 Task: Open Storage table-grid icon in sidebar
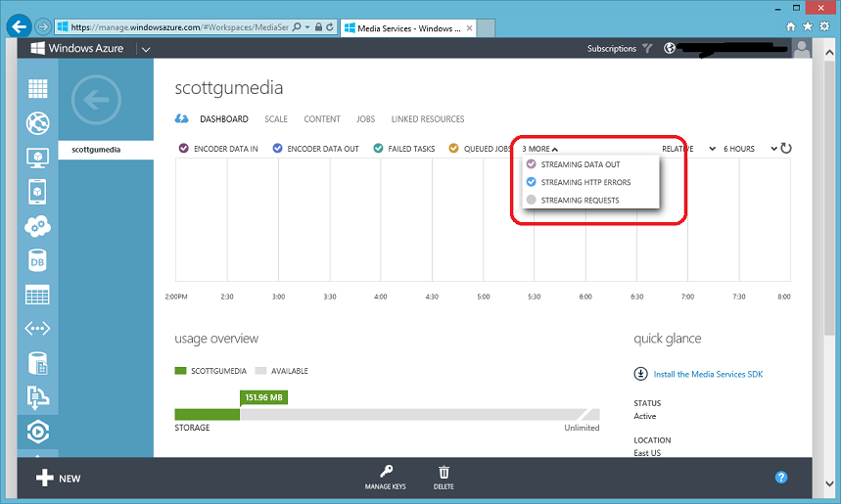pyautogui.click(x=37, y=295)
